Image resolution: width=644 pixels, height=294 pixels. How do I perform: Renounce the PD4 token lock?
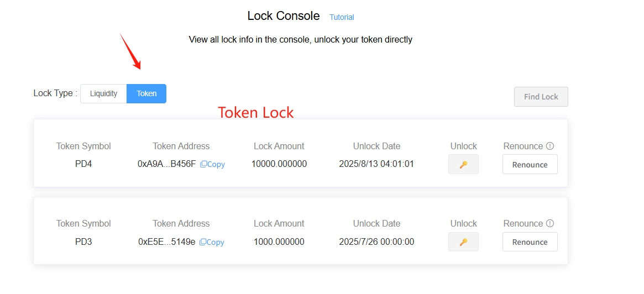coord(530,164)
